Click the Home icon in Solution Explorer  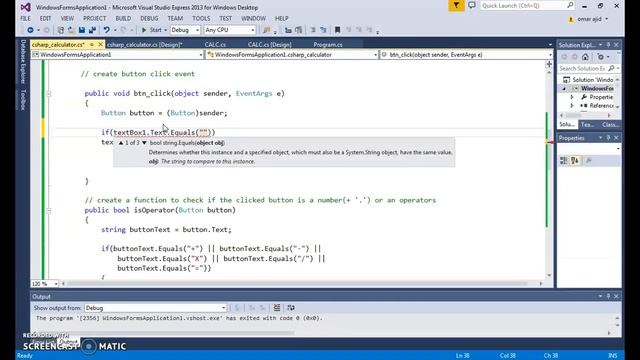pos(585,57)
